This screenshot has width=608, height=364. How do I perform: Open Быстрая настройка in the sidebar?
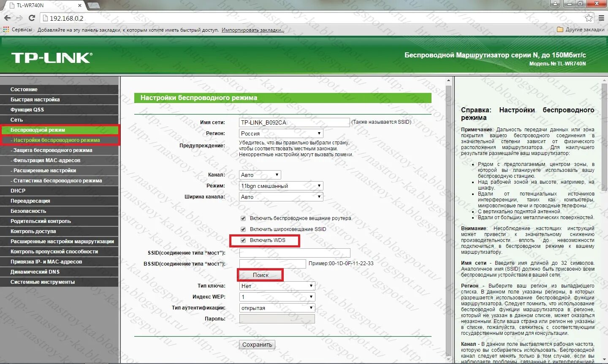(59, 100)
